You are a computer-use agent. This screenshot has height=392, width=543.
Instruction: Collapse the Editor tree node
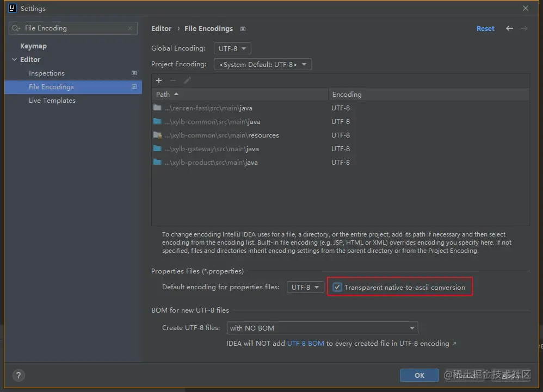point(14,59)
